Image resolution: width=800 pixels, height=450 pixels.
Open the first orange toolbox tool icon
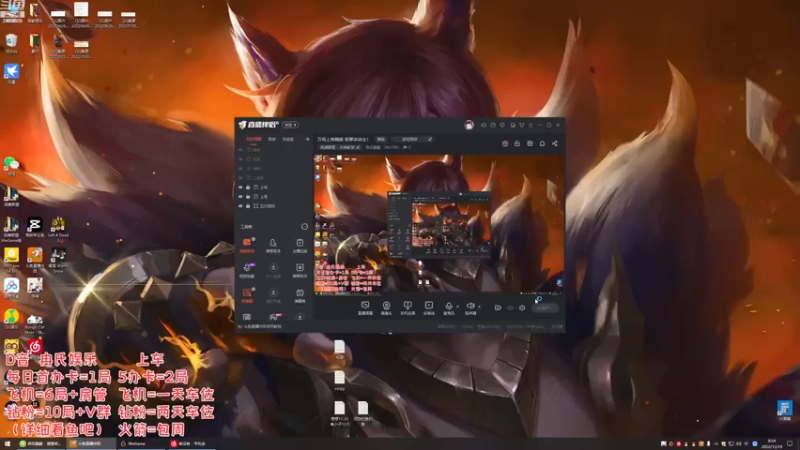(247, 244)
